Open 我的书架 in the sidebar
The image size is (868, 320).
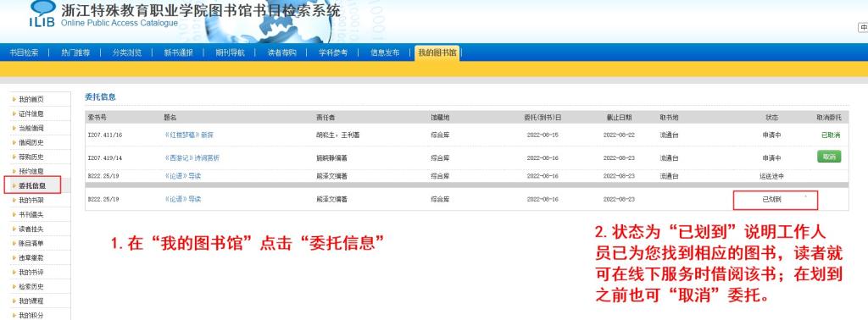31,200
